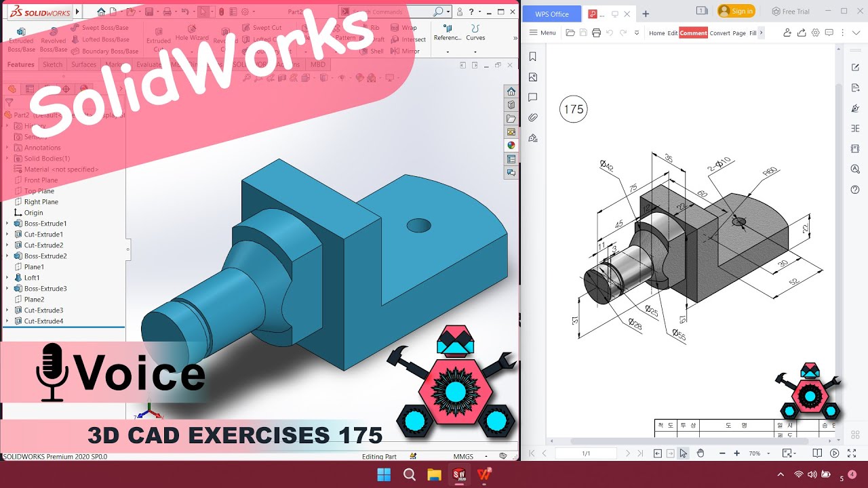Image resolution: width=868 pixels, height=488 pixels.
Task: Click SolidWorks Home icon
Action: [x=102, y=12]
